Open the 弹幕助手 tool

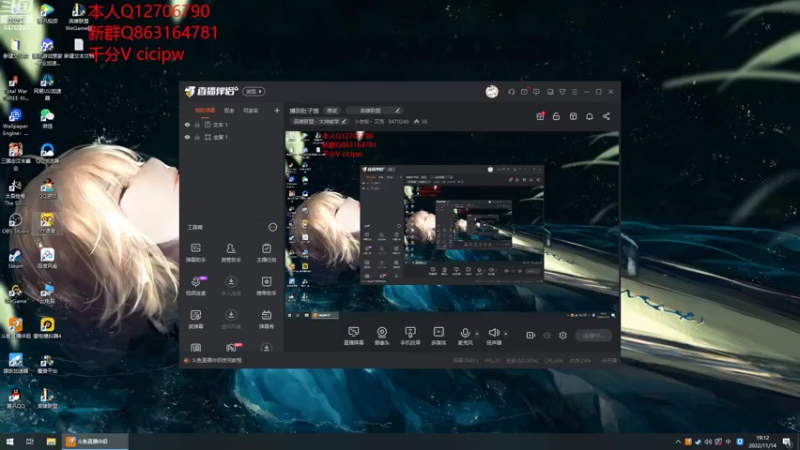tap(195, 253)
